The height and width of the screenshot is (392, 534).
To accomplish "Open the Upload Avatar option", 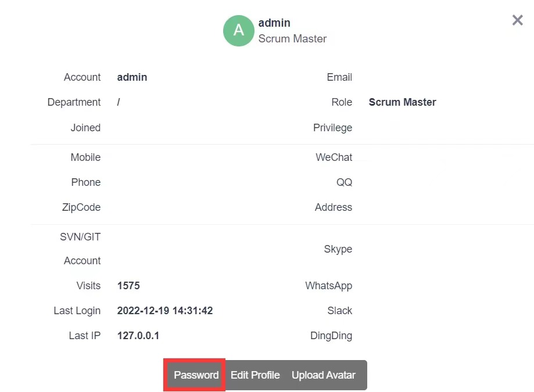I will click(323, 375).
